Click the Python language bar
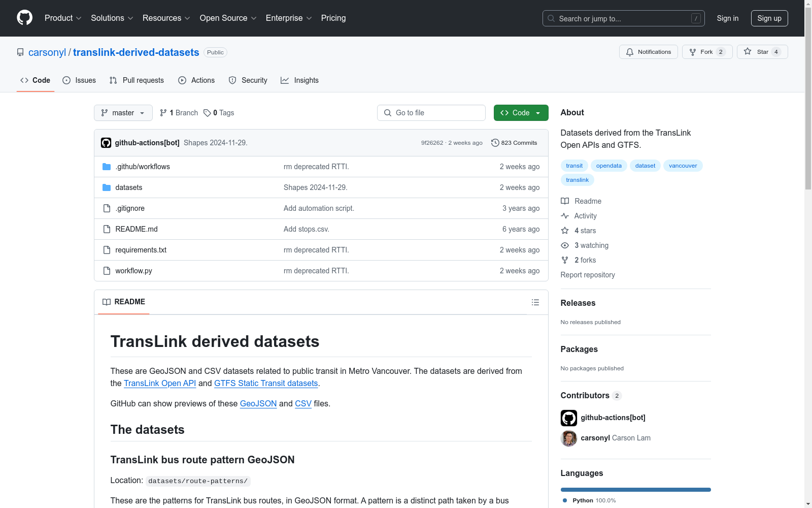The height and width of the screenshot is (508, 812). pyautogui.click(x=636, y=490)
